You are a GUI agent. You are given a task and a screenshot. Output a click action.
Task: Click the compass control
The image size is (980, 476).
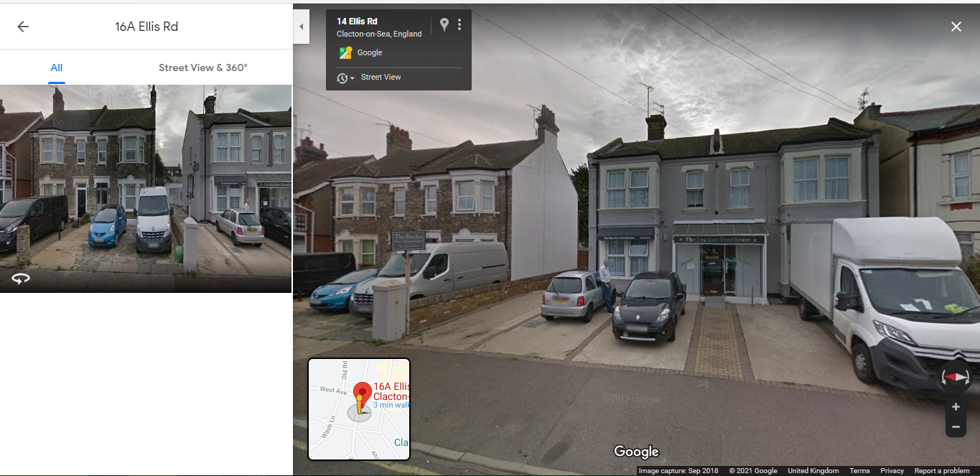tap(956, 377)
